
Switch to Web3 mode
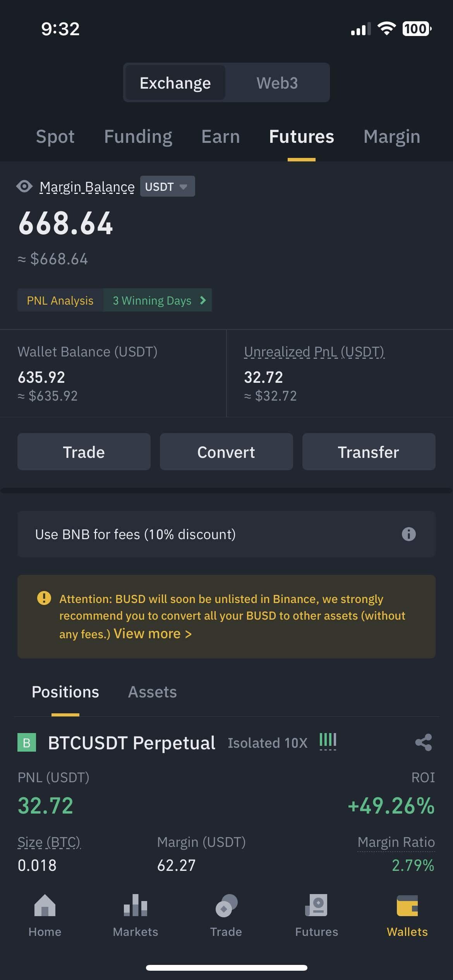click(x=277, y=83)
